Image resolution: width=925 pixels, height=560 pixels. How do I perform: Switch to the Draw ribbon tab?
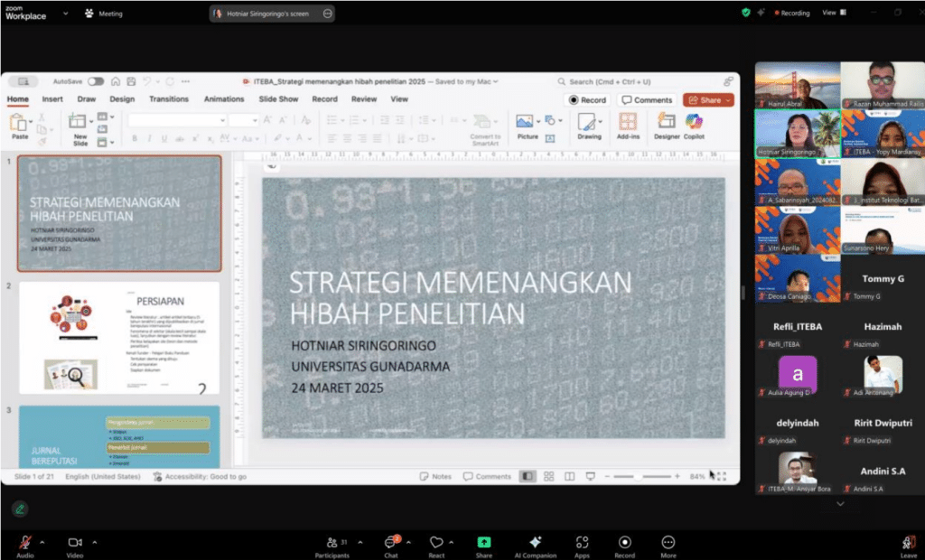[x=86, y=99]
